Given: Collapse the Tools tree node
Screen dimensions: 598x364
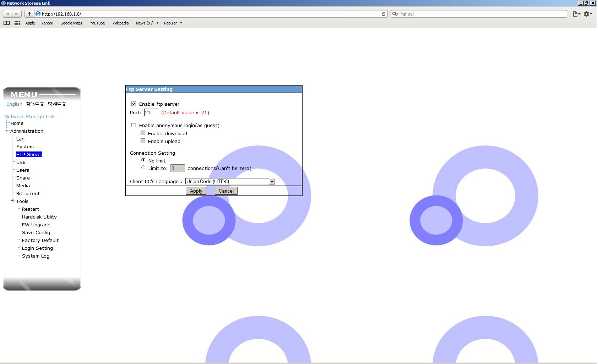Looking at the screenshot, I should pyautogui.click(x=12, y=201).
